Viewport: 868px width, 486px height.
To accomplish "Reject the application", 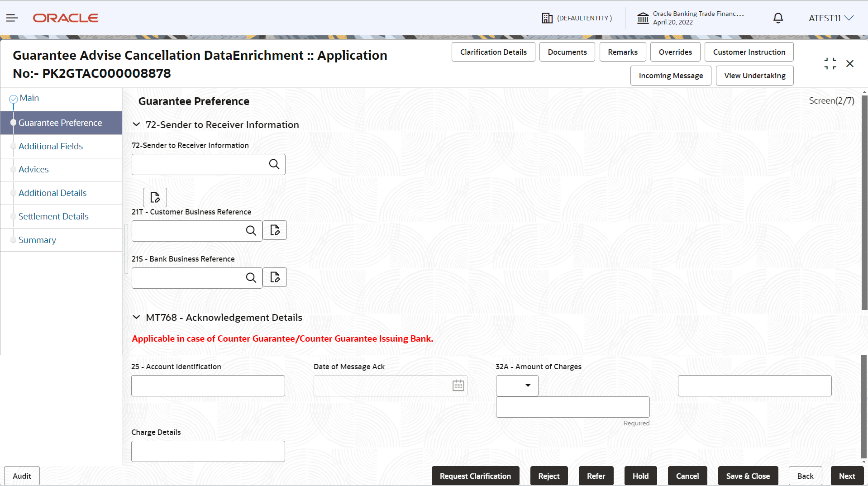I will (549, 476).
